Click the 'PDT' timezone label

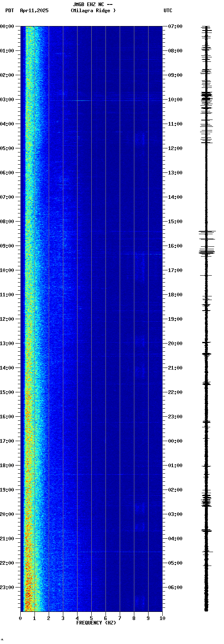click(x=9, y=11)
